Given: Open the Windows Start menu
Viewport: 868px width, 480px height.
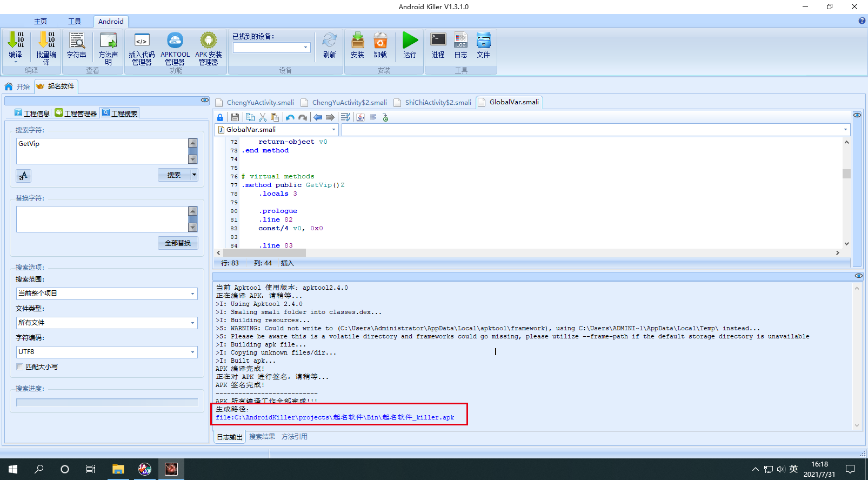Looking at the screenshot, I should (x=13, y=469).
